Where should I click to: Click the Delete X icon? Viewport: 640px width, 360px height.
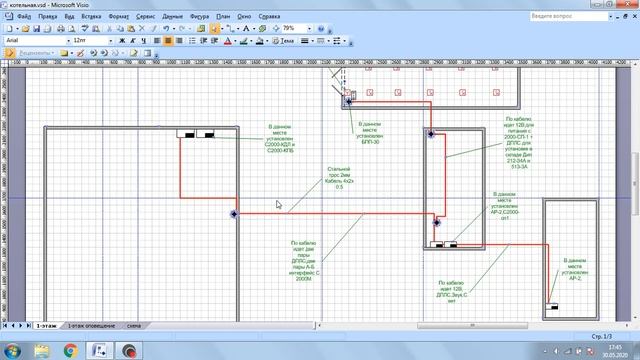click(142, 29)
